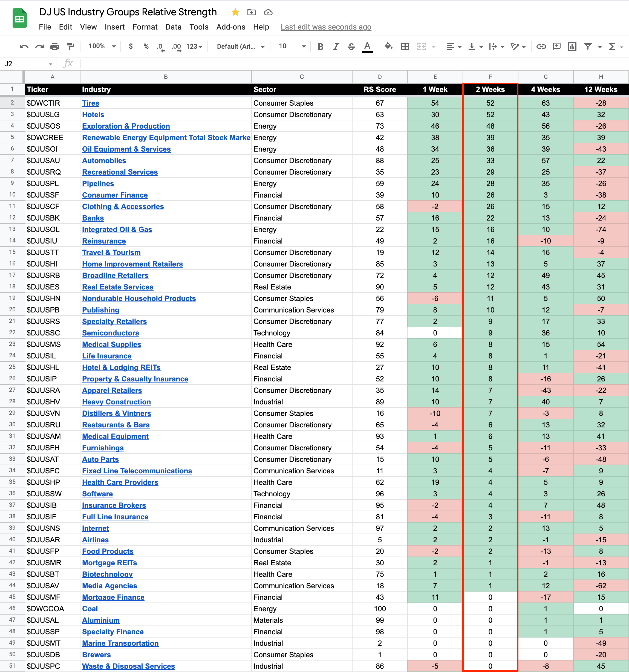Open the font family dropdown
Image resolution: width=629 pixels, height=672 pixels.
click(x=240, y=47)
